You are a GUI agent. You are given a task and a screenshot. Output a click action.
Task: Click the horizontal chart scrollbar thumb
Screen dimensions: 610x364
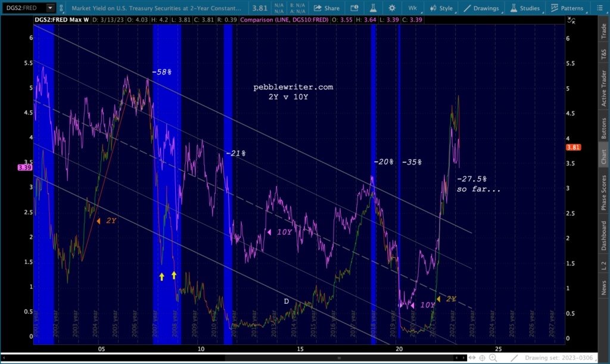(339, 358)
